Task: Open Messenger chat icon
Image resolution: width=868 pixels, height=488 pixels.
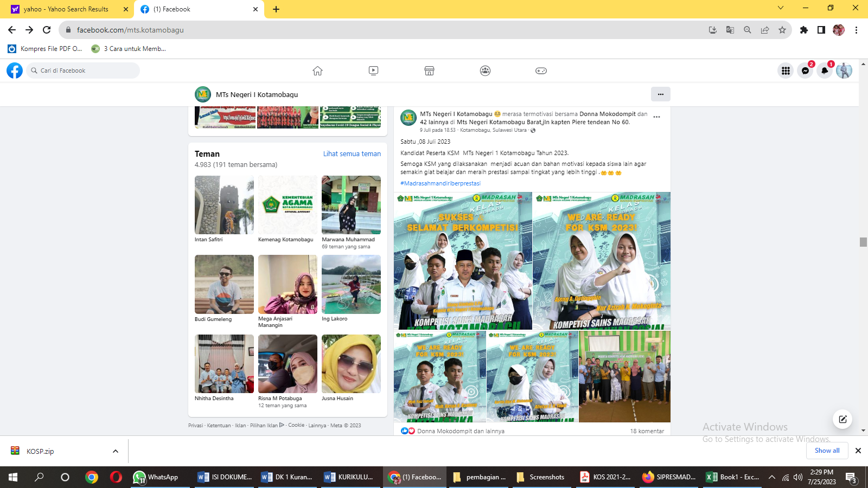Action: point(805,70)
